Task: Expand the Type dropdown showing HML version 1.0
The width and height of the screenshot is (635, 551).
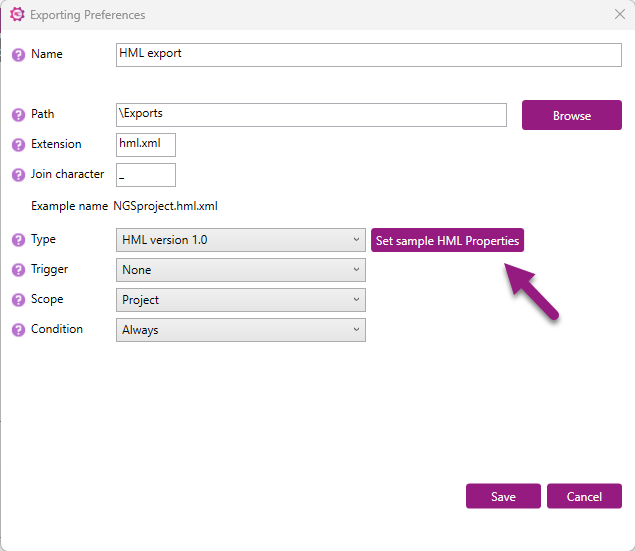Action: [x=241, y=240]
